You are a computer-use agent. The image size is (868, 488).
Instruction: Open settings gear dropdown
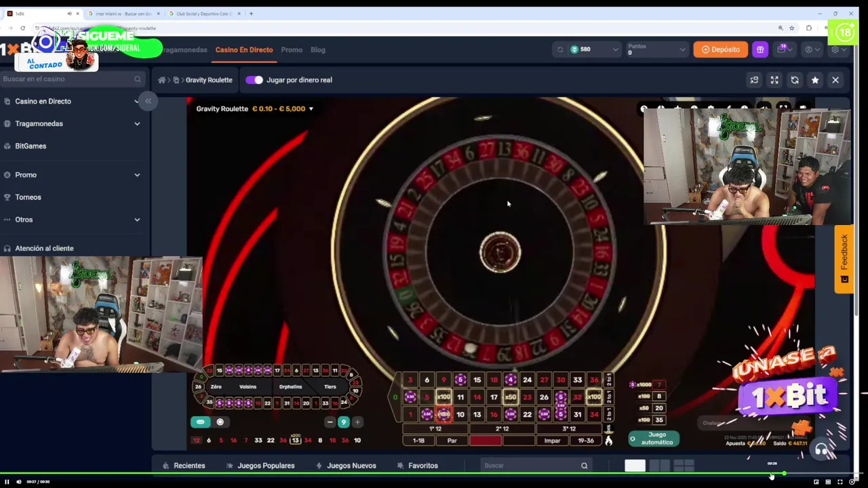click(x=837, y=49)
